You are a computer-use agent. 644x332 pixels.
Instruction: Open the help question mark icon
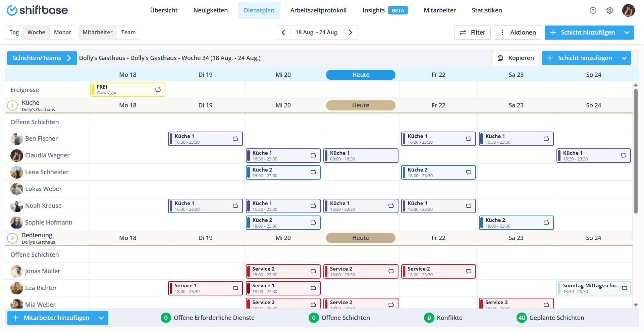click(593, 10)
